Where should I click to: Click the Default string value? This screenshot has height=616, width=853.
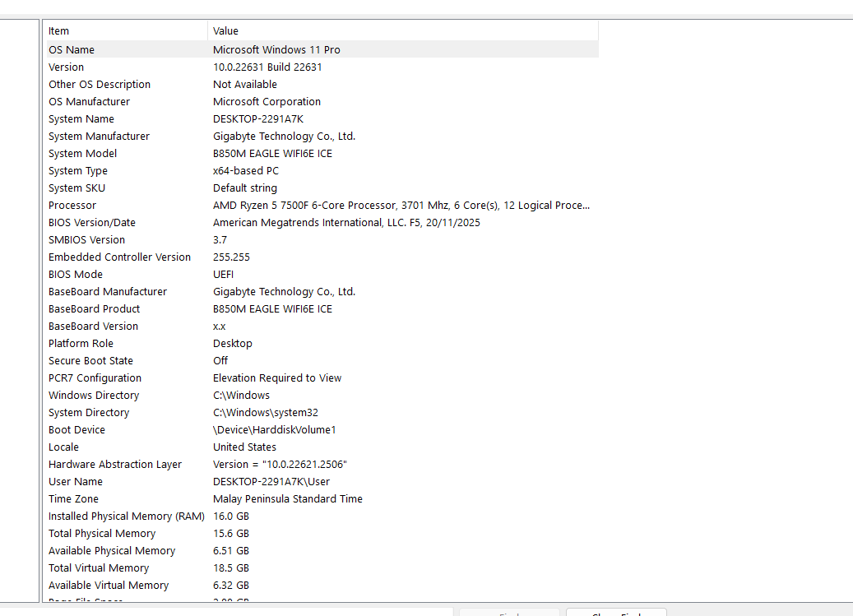point(245,188)
